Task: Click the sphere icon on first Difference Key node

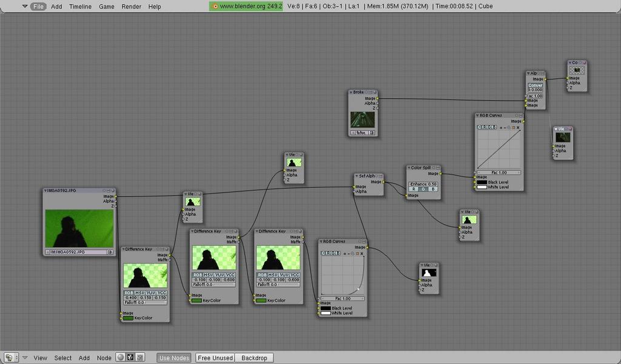Action: coord(167,250)
